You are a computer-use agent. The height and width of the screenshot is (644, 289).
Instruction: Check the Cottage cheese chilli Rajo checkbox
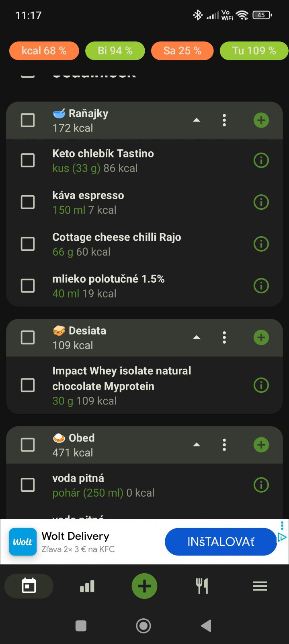(28, 244)
